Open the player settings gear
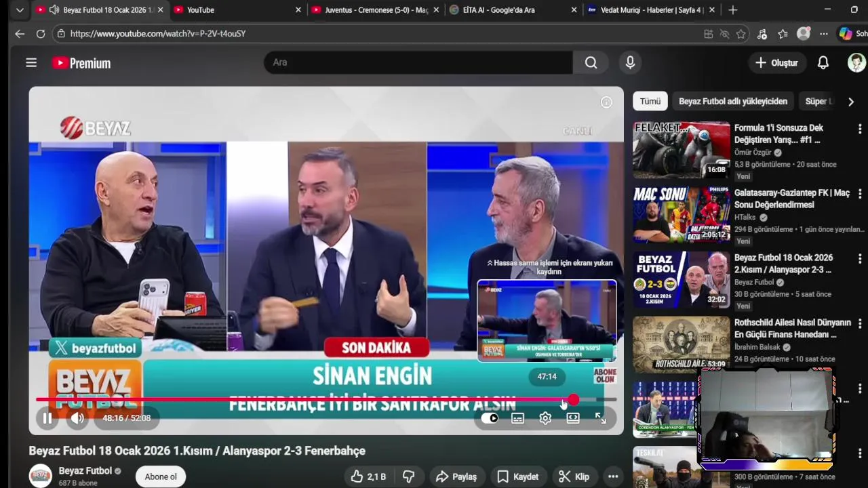Screen dimensions: 868x488 click(545, 418)
